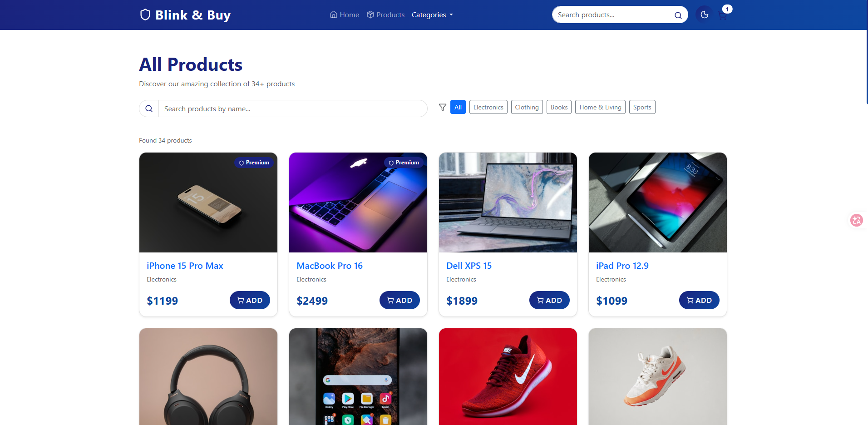
Task: Open the Products nav link
Action: [x=385, y=15]
